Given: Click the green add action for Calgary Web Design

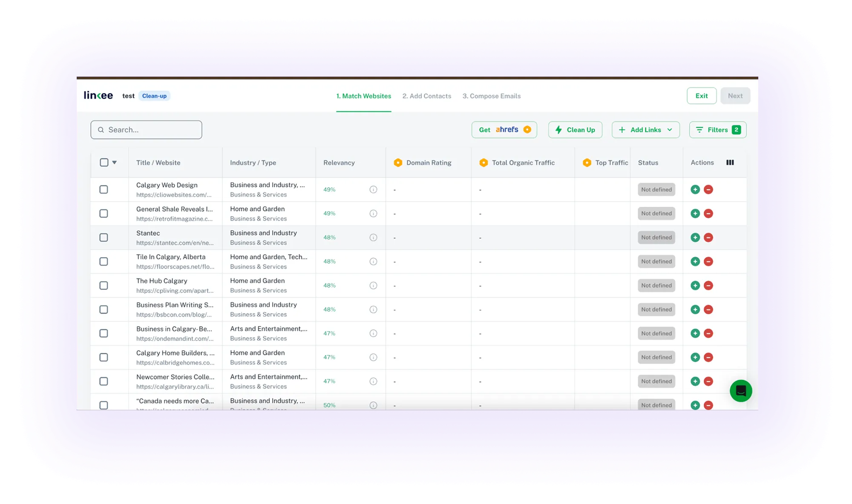Looking at the screenshot, I should pyautogui.click(x=695, y=189).
